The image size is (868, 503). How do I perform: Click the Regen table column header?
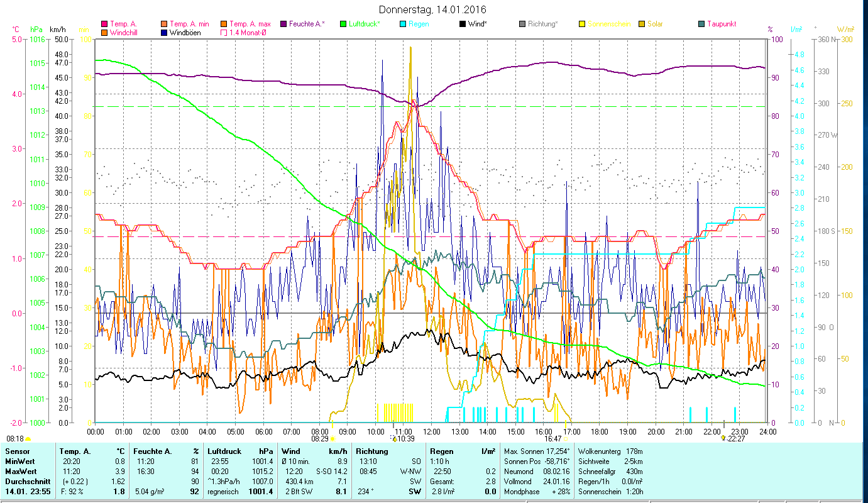[x=441, y=451]
